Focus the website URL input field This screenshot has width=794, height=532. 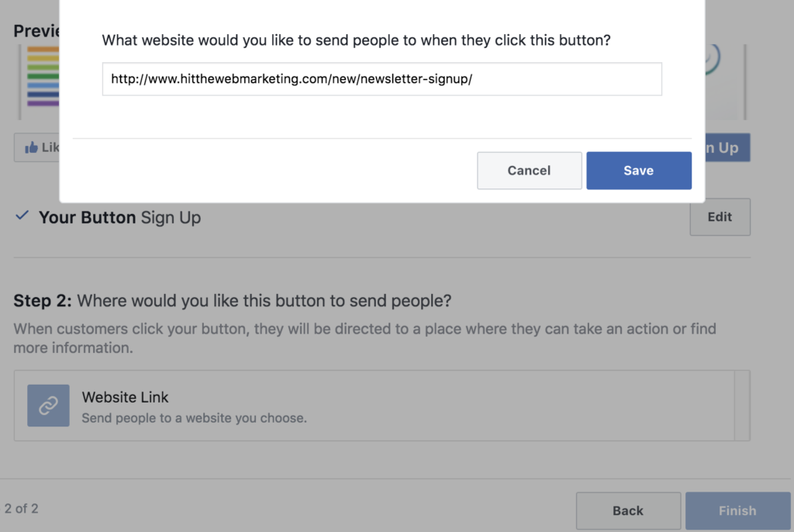(x=381, y=79)
